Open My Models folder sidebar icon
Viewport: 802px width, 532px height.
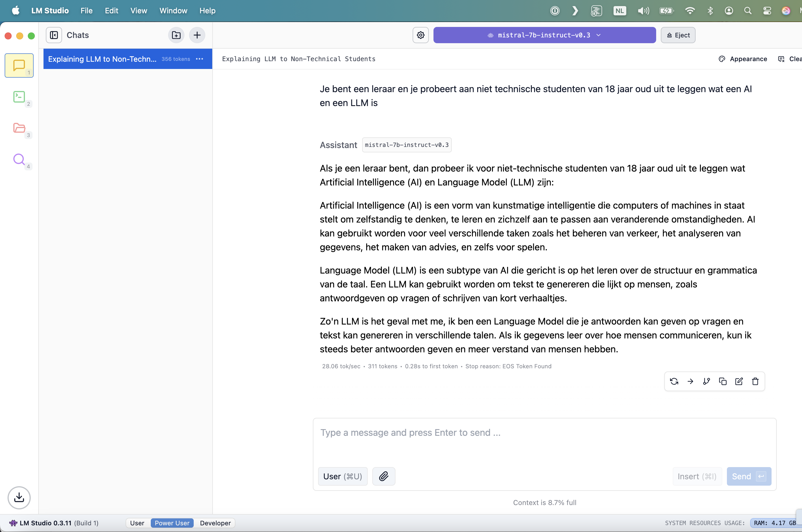click(x=19, y=128)
